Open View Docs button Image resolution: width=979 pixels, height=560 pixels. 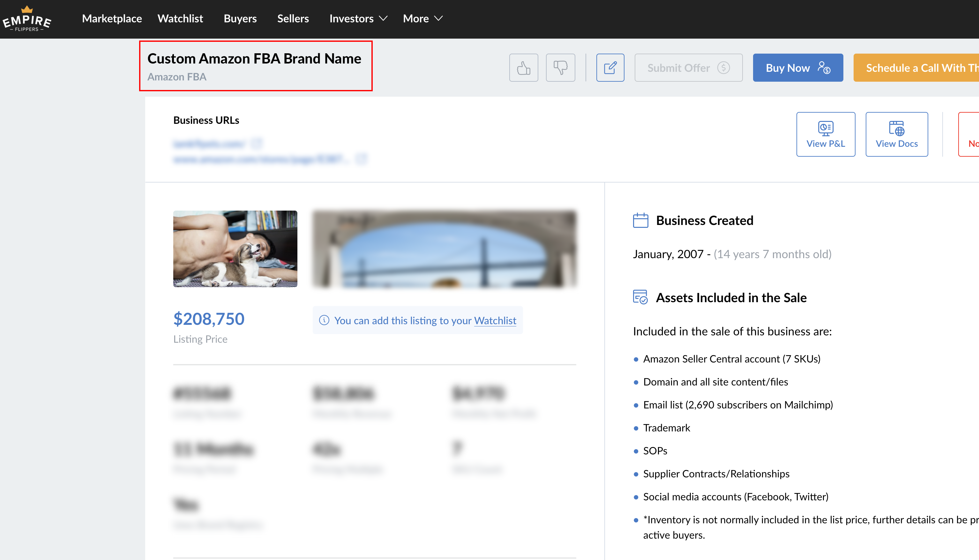(896, 134)
